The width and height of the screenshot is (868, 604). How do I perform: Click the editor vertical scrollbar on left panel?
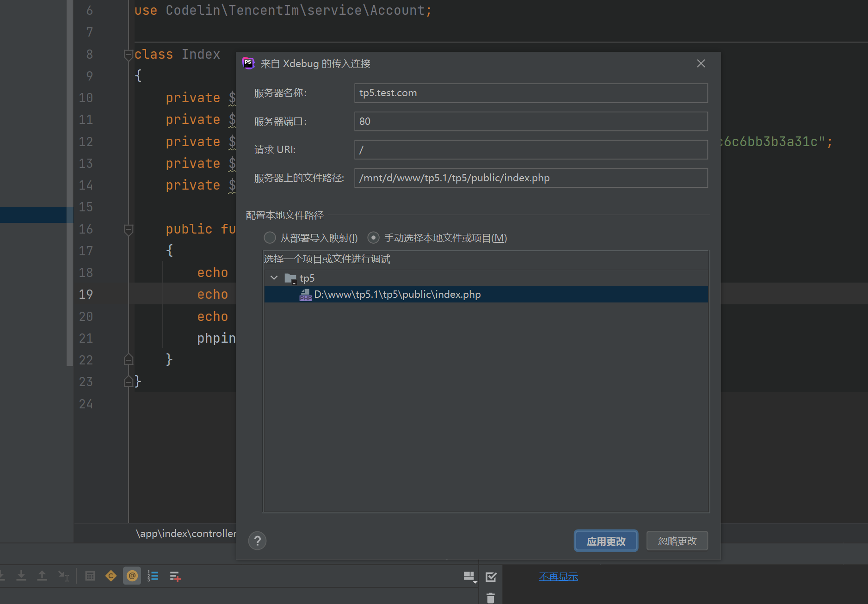[x=70, y=183]
